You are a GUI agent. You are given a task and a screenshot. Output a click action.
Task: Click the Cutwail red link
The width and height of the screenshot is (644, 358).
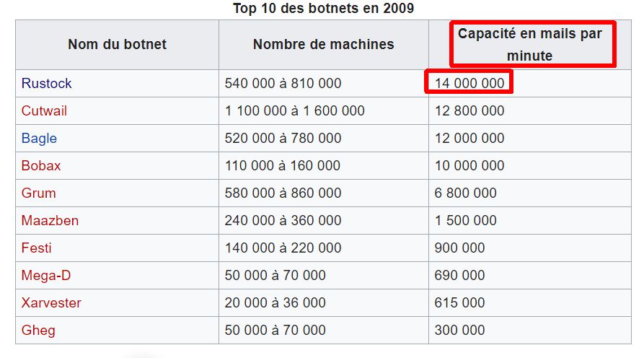coord(44,111)
